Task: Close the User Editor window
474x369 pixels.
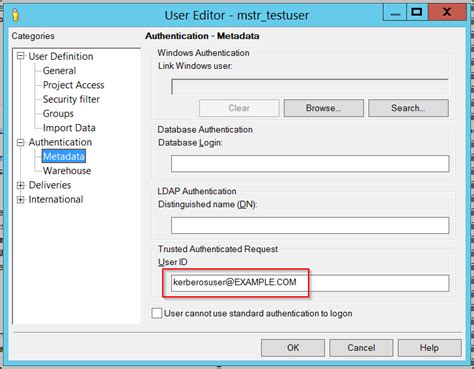Action: pyautogui.click(x=447, y=13)
